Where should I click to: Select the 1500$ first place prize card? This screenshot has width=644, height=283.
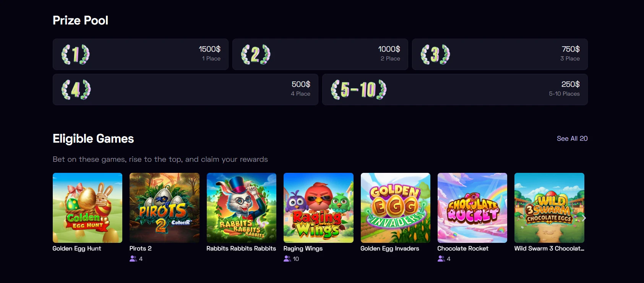pyautogui.click(x=141, y=54)
